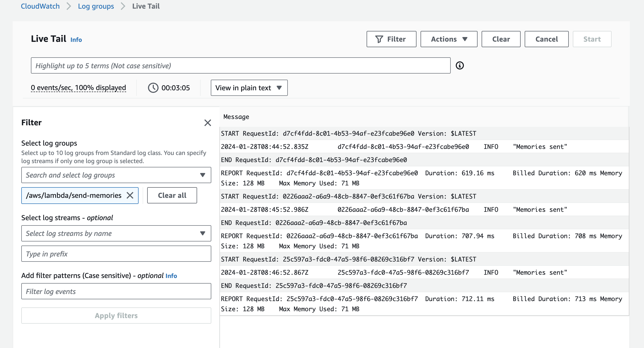Click the Type in prefix field
The image size is (644, 348).
click(x=116, y=254)
